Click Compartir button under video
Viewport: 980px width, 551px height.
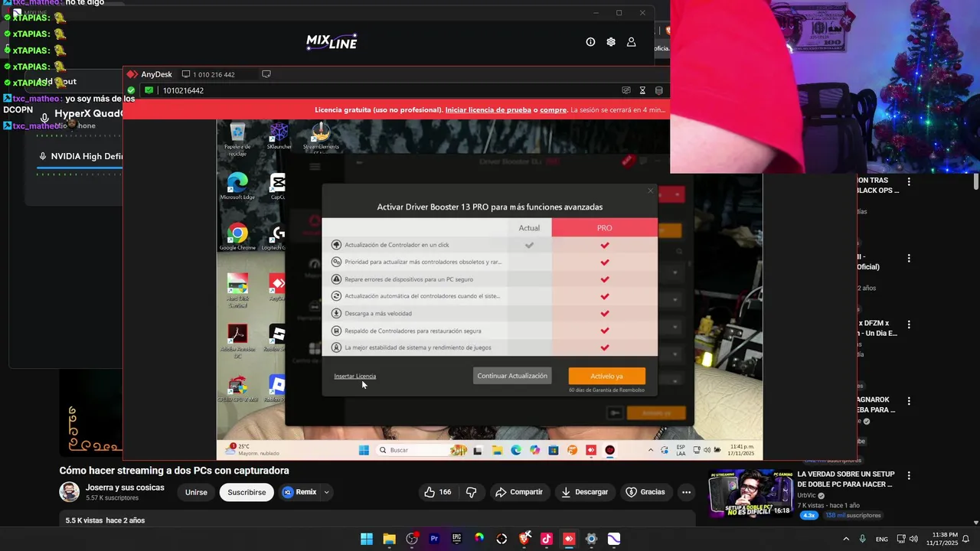[x=518, y=492]
